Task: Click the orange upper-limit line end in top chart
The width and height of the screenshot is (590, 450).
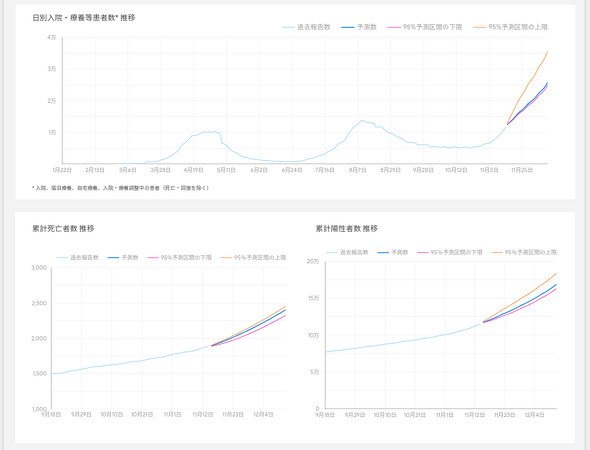Action: (547, 52)
